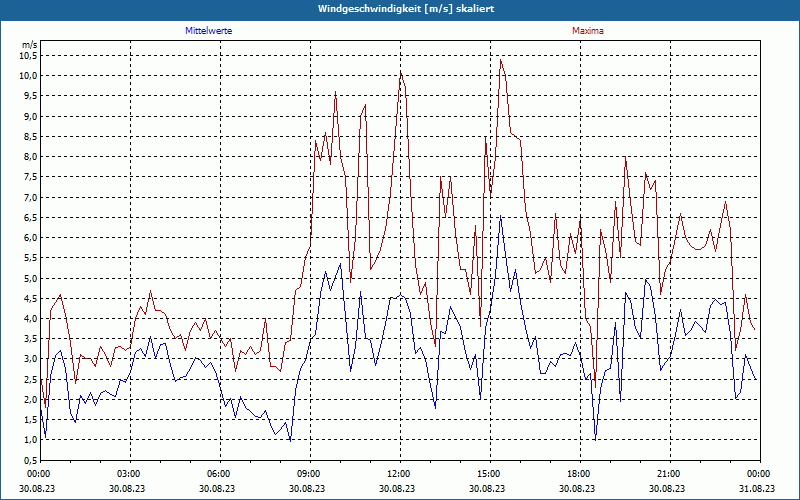This screenshot has height=500, width=800.
Task: Click the '0,5' y-axis value
Action: pos(30,460)
